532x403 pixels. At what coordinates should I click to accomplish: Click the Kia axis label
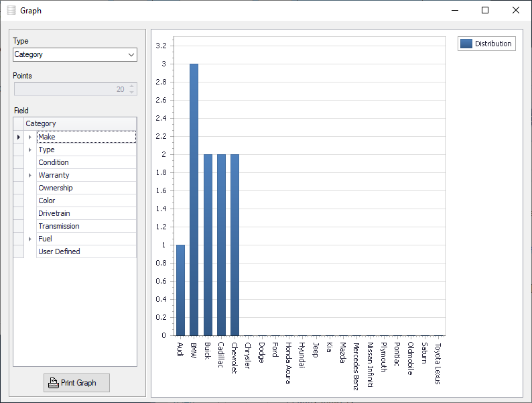pyautogui.click(x=329, y=347)
